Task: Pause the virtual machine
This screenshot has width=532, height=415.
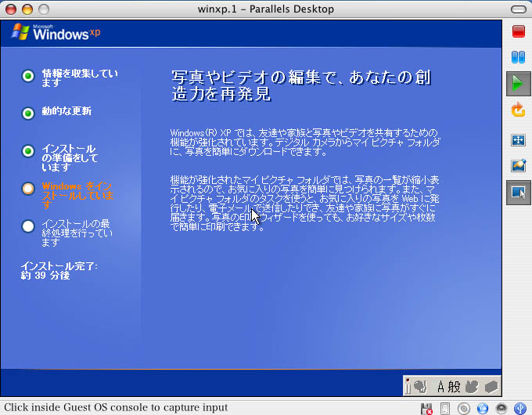Action: (518, 57)
